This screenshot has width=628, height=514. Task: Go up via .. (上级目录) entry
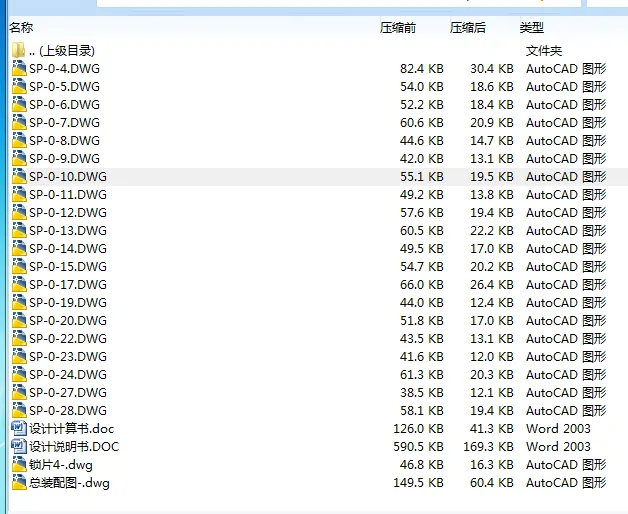click(62, 51)
